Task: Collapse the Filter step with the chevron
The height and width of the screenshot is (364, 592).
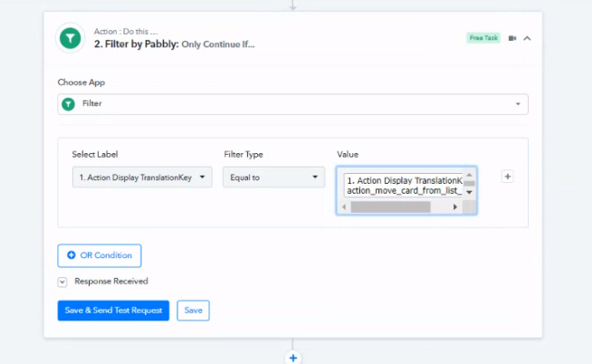Action: [x=527, y=38]
